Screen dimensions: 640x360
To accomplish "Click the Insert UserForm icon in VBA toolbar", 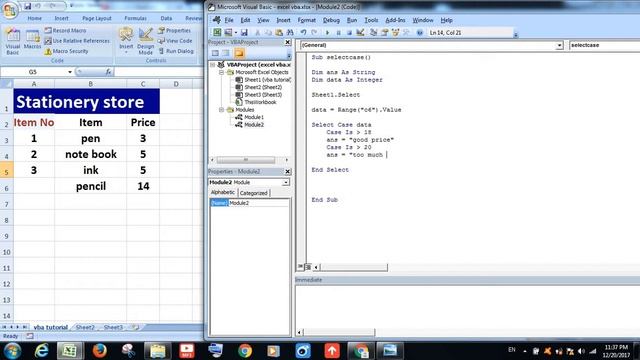I will pyautogui.click(x=228, y=32).
